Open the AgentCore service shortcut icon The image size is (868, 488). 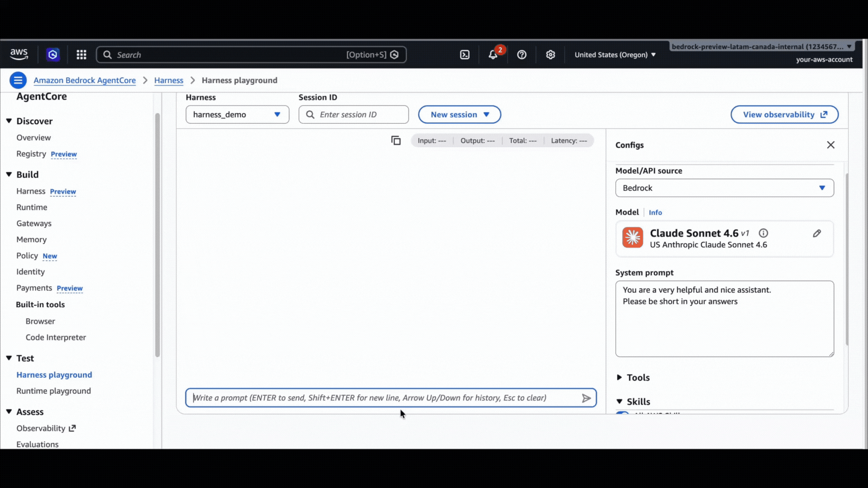coord(53,55)
